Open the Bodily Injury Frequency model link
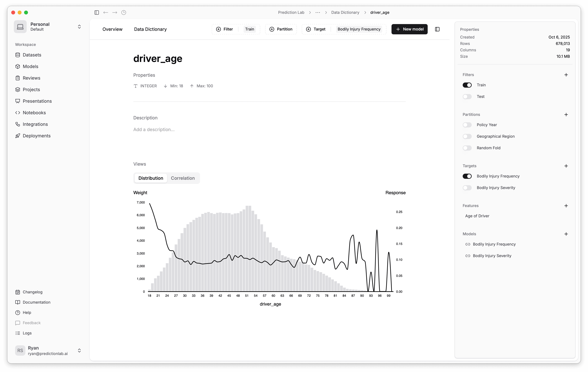The width and height of the screenshot is (588, 372). tap(494, 244)
